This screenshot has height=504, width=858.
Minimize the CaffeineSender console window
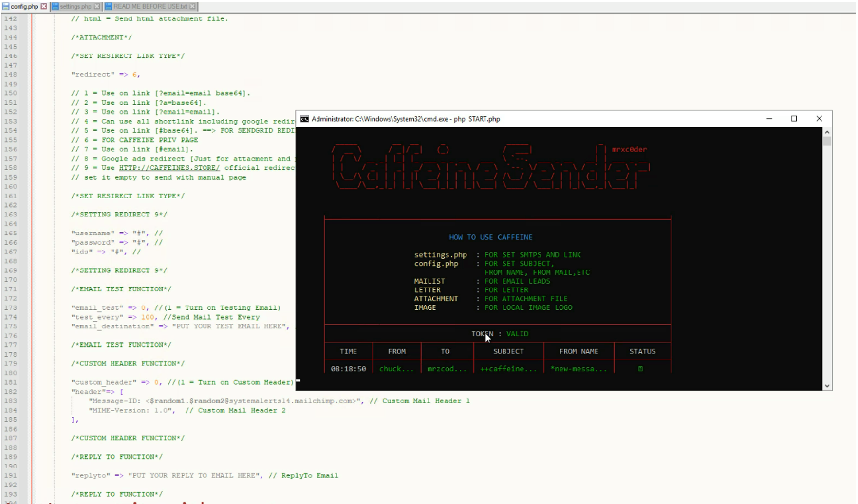click(x=768, y=119)
